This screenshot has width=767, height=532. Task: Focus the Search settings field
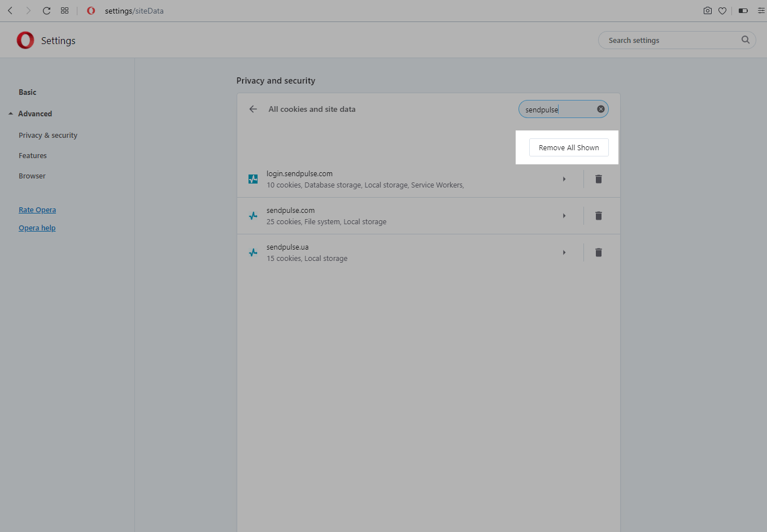671,40
